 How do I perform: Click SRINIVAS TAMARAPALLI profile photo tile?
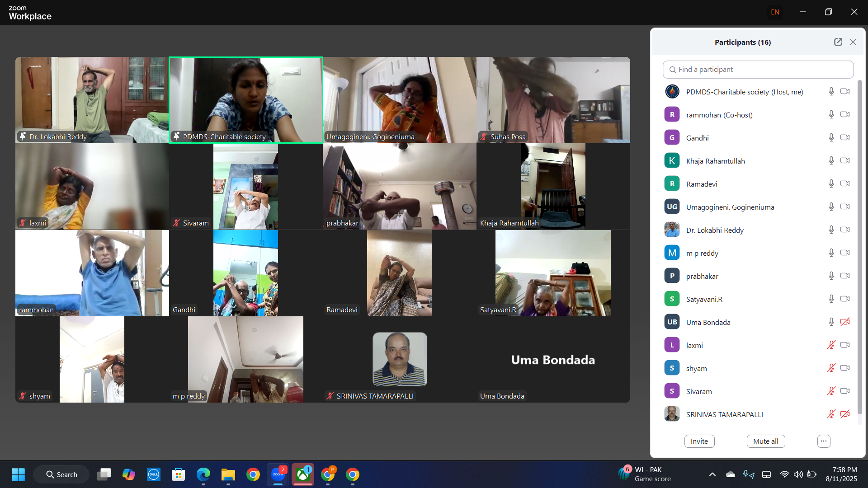tap(400, 360)
